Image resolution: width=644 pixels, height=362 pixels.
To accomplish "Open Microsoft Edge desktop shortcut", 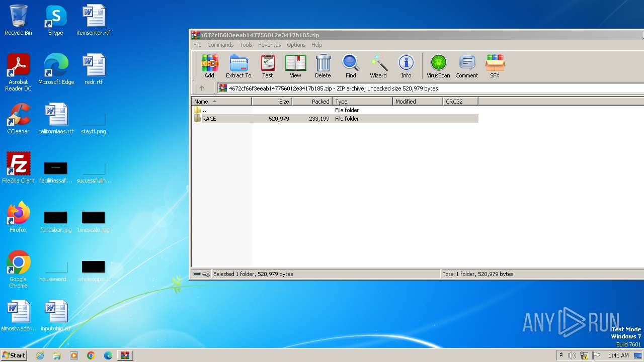I will click(56, 69).
